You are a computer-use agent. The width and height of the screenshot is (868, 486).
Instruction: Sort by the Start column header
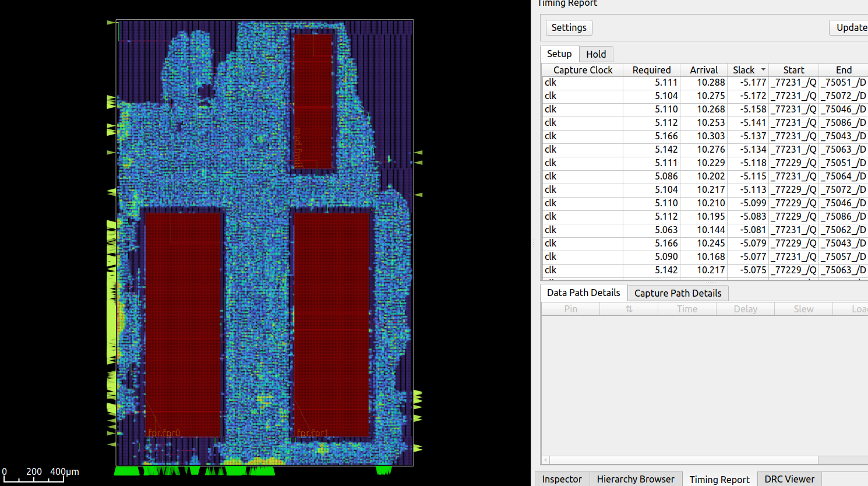coord(793,70)
